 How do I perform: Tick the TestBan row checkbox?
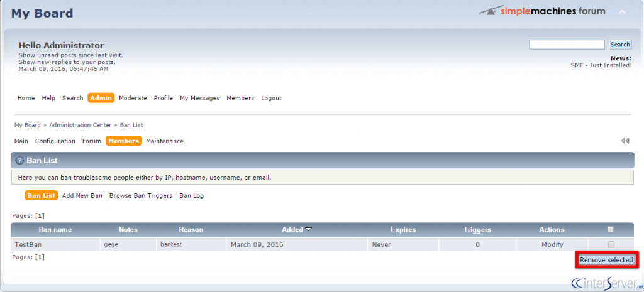[x=611, y=244]
